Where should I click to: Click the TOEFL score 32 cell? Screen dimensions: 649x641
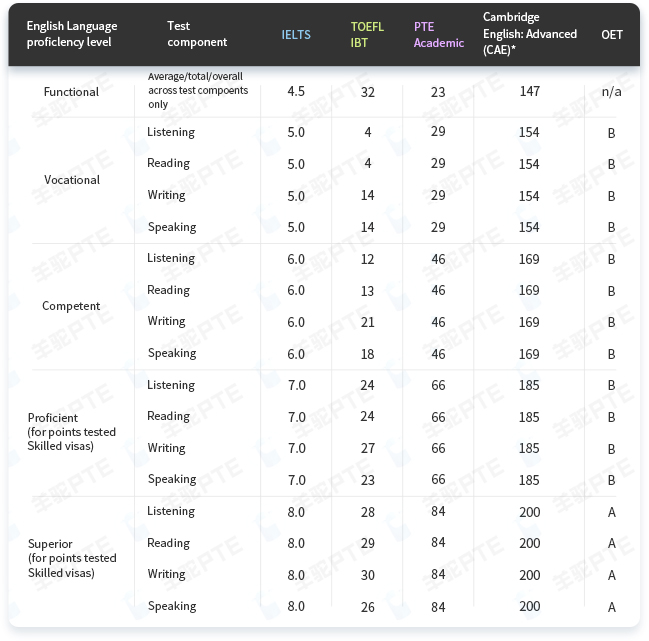[367, 92]
